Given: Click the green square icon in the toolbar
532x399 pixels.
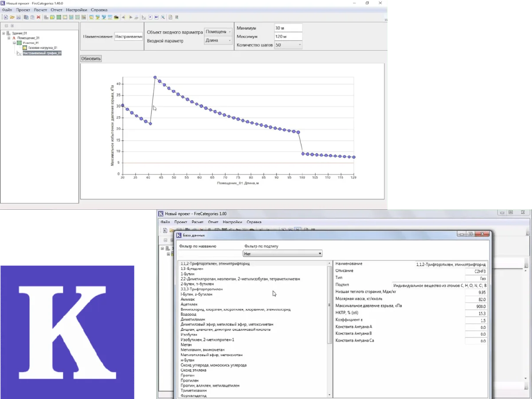Looking at the screenshot, I should pyautogui.click(x=59, y=17).
